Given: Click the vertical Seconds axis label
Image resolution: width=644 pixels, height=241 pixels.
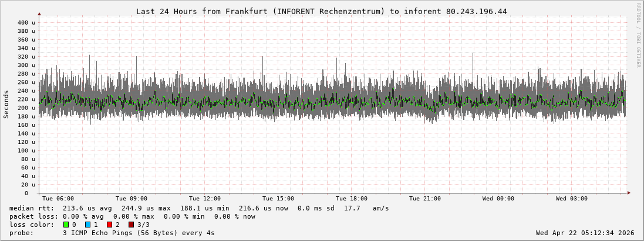Looking at the screenshot, I should 6,105.
